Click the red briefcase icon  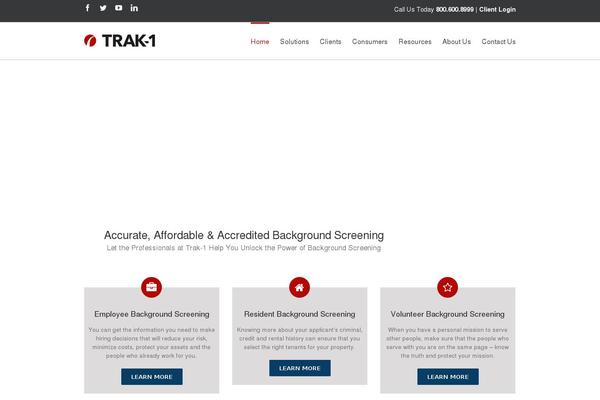pyautogui.click(x=152, y=287)
